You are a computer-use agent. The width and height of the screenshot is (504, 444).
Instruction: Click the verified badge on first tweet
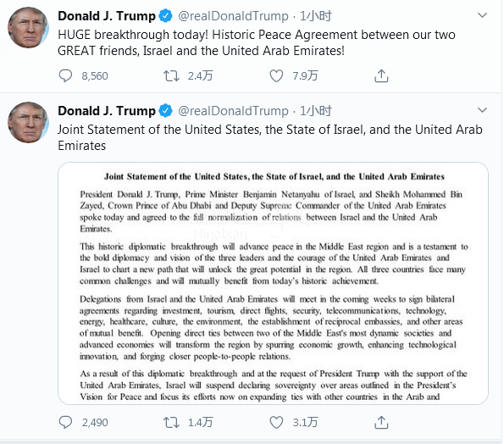166,16
